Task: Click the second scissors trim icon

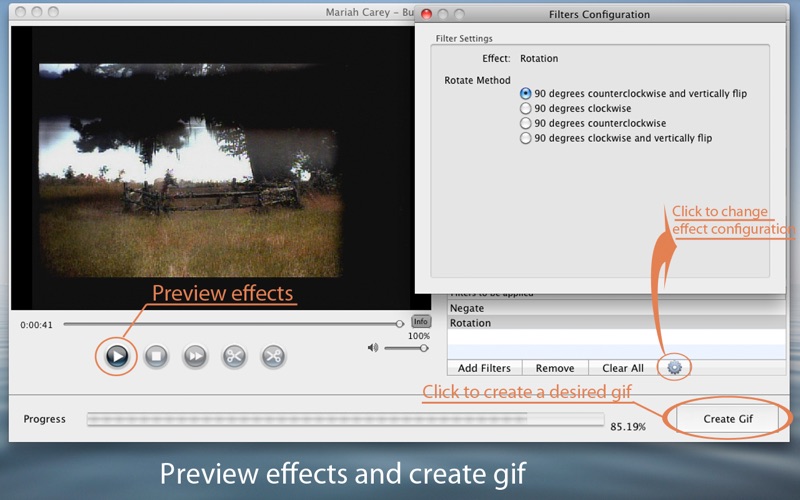Action: [x=273, y=356]
